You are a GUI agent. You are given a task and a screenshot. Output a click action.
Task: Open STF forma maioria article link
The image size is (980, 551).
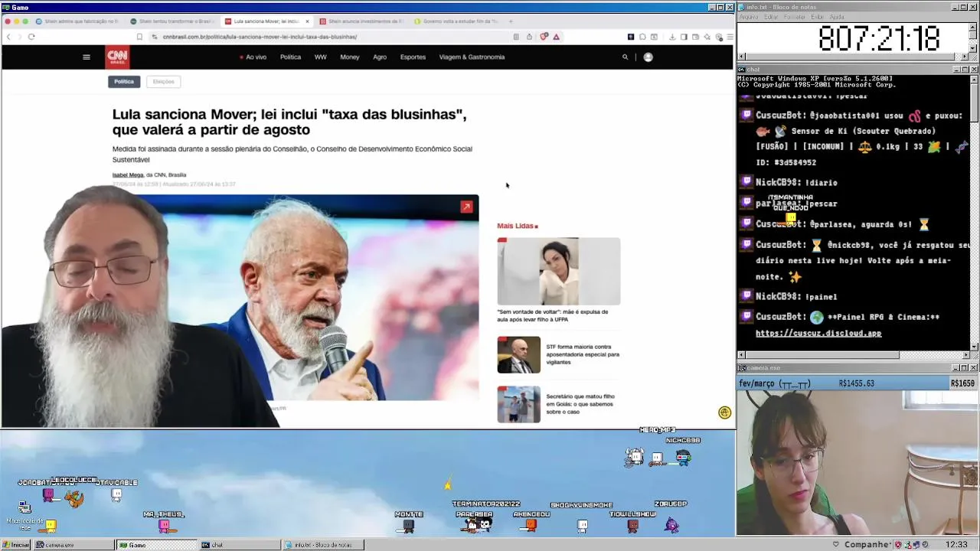point(583,354)
